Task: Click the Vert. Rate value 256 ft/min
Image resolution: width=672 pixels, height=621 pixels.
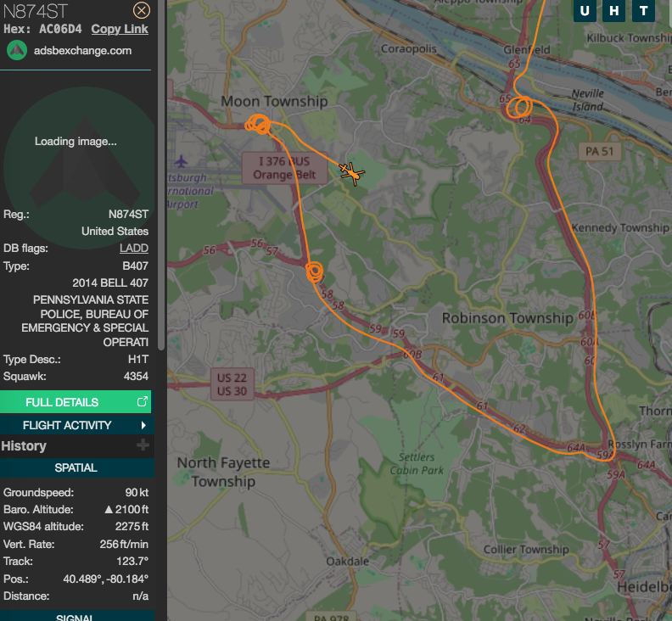Action: point(124,545)
